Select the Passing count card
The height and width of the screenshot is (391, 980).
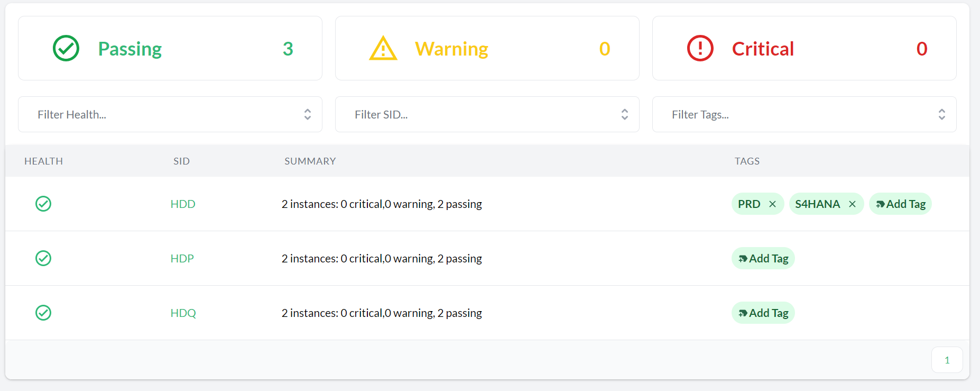pos(170,48)
